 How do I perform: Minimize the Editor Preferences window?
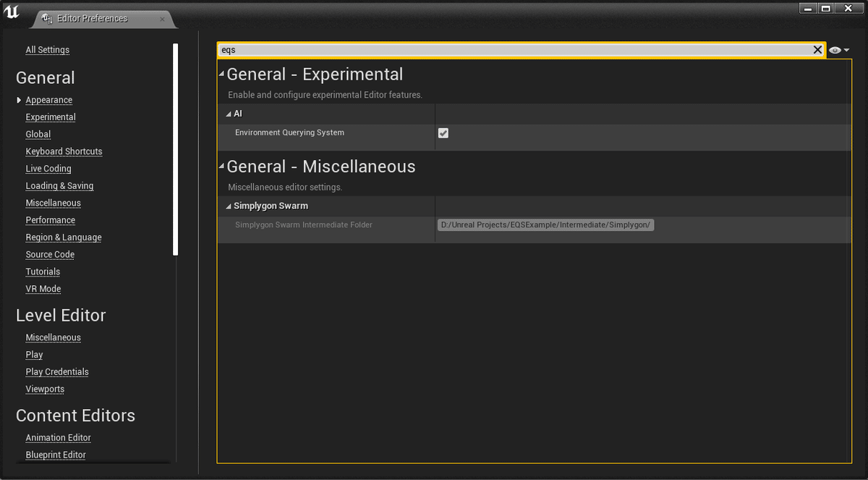(808, 8)
